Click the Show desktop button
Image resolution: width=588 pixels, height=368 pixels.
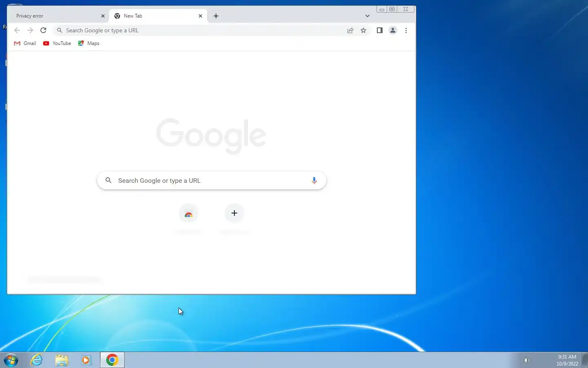tap(585, 360)
